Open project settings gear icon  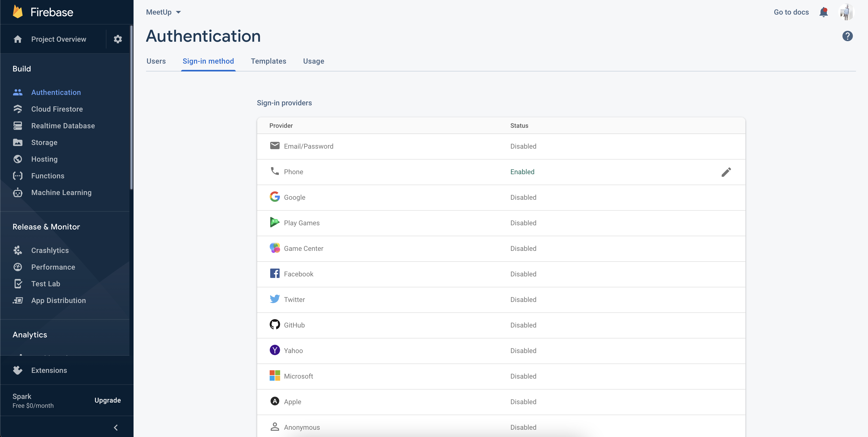pyautogui.click(x=118, y=39)
